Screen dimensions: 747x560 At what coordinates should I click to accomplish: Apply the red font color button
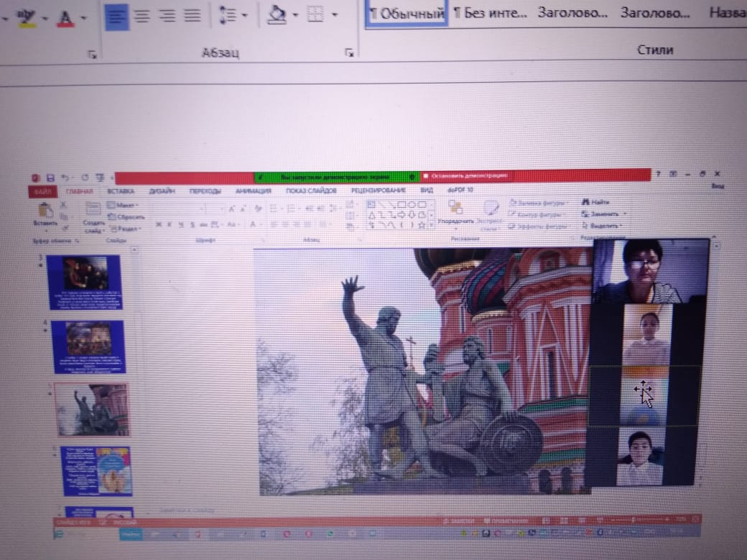65,16
